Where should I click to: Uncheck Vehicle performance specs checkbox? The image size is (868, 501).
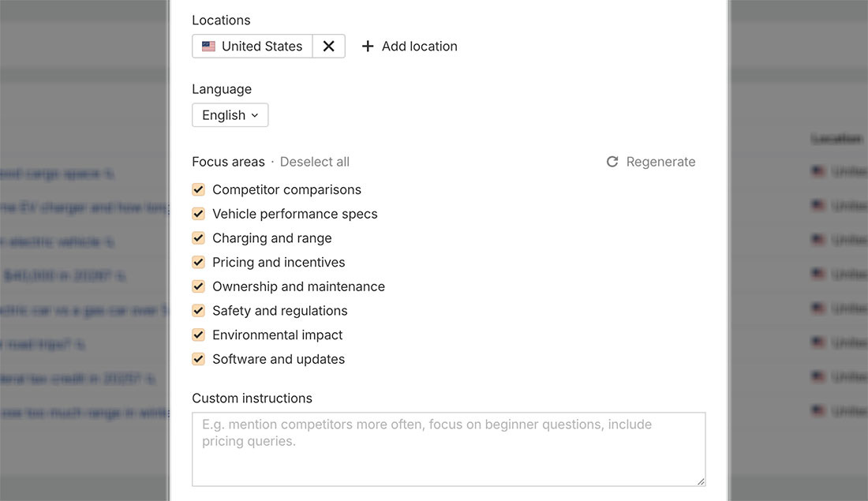pyautogui.click(x=199, y=214)
